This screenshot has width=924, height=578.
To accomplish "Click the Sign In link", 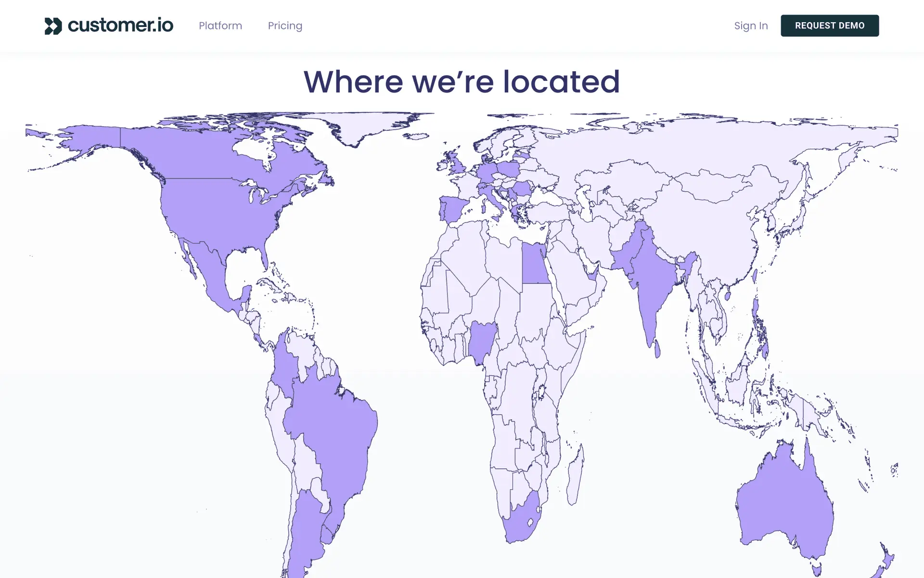I will (751, 26).
